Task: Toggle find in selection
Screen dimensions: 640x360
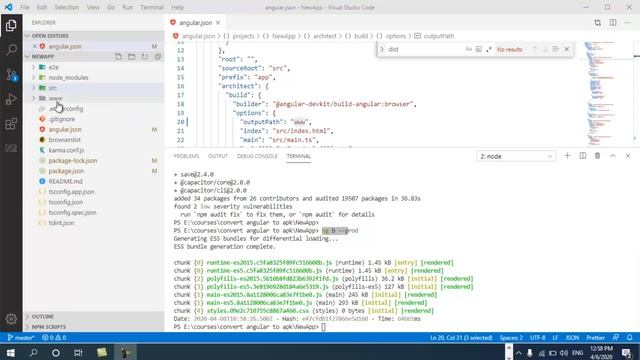Action: (x=556, y=49)
